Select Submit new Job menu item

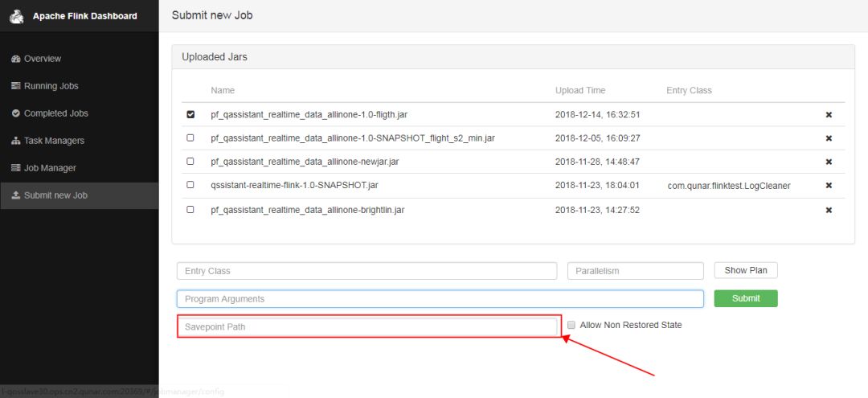(x=79, y=195)
